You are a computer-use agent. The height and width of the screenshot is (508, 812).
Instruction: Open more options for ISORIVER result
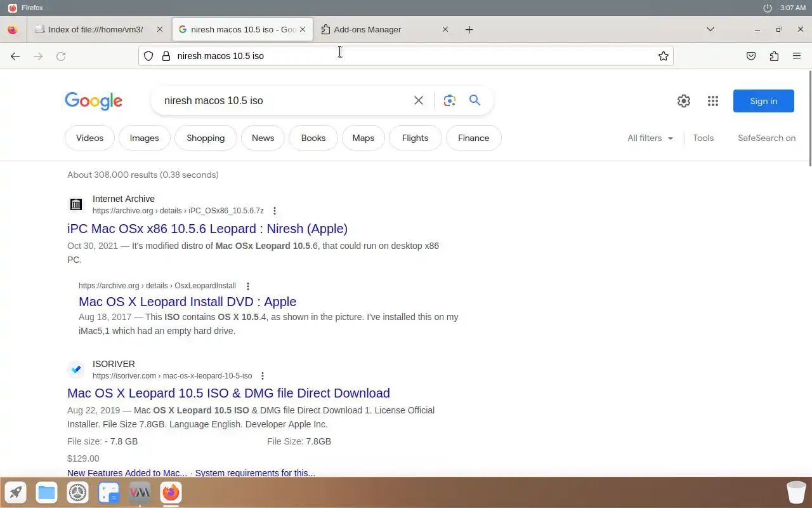[x=263, y=376]
